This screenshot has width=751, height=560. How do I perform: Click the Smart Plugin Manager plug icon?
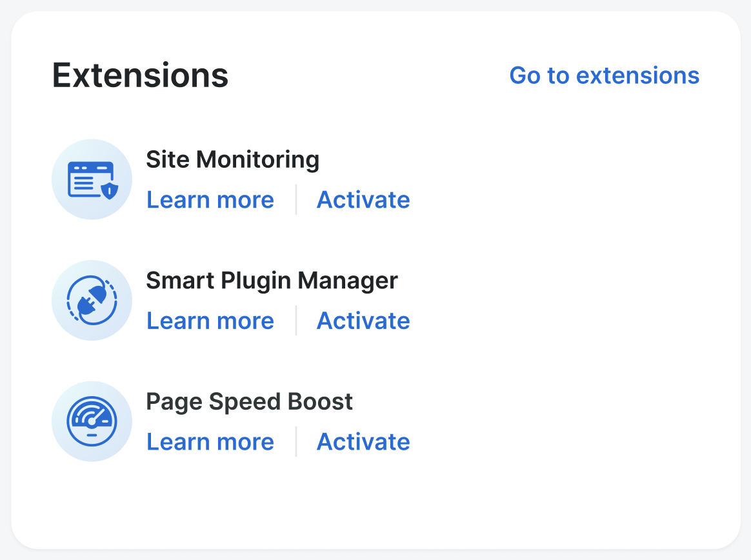point(92,301)
